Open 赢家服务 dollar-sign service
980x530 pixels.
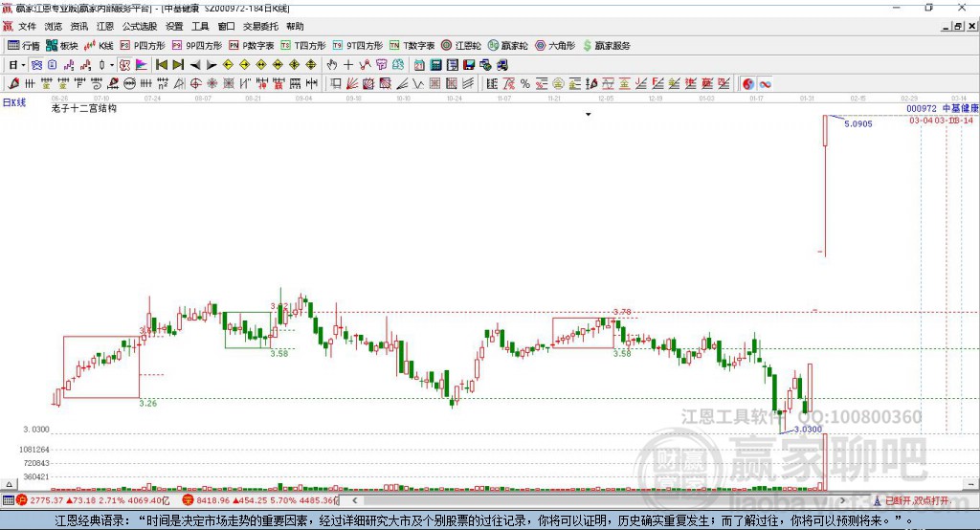click(x=607, y=46)
